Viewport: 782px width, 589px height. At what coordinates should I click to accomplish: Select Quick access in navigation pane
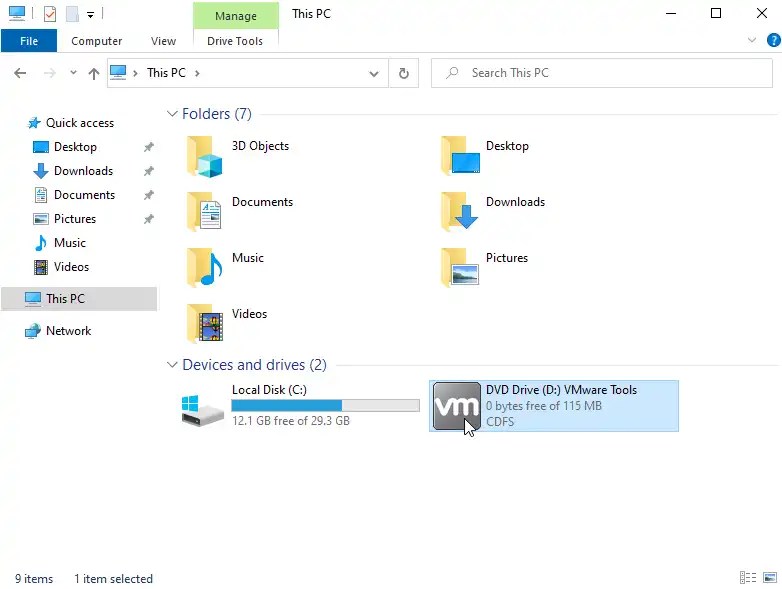click(x=80, y=123)
